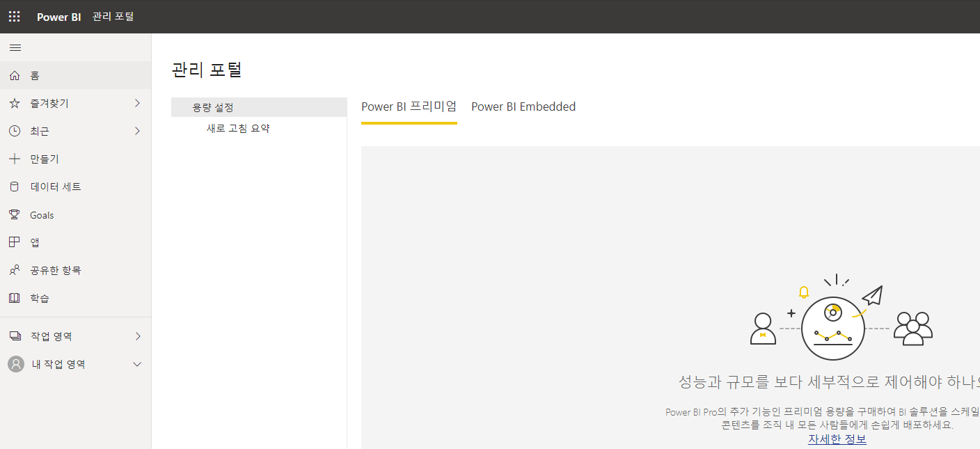Click the Shared with me people icon
980x449 pixels.
(15, 270)
